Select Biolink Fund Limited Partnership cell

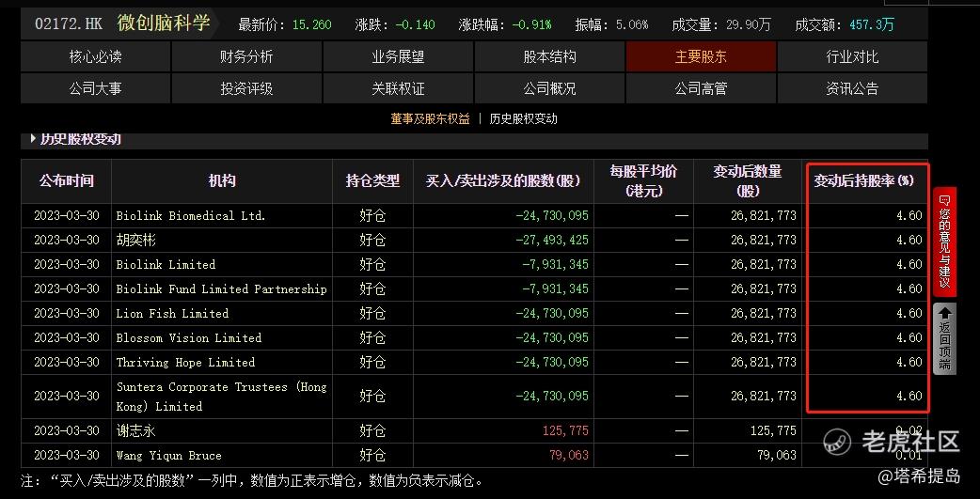pyautogui.click(x=221, y=288)
